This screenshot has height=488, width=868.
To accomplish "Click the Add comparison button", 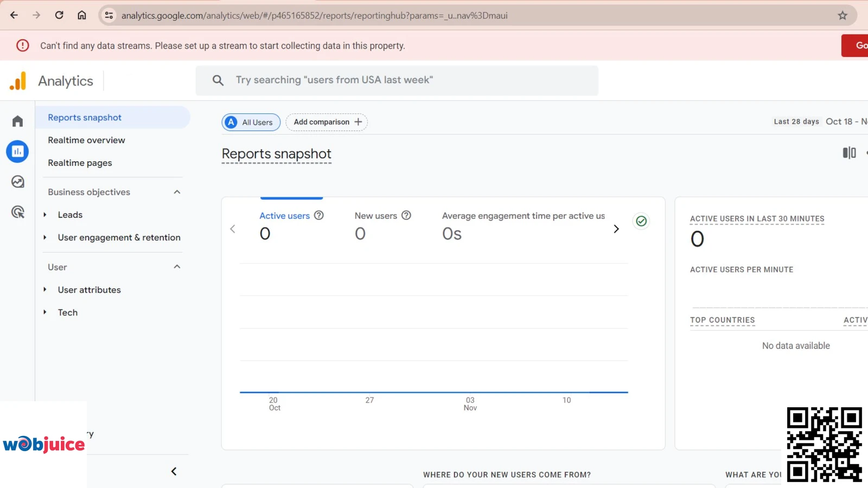I will pos(327,122).
